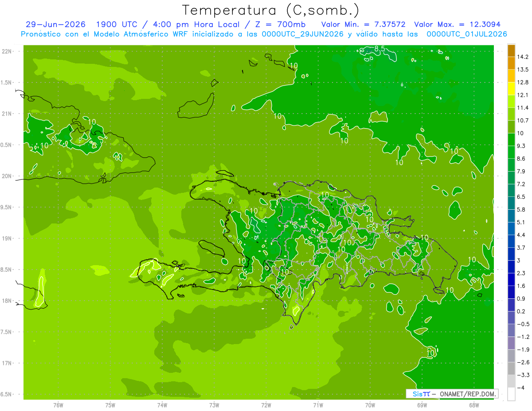Click the "19N" latitude label
This screenshot has height=411, width=532.
8,239
